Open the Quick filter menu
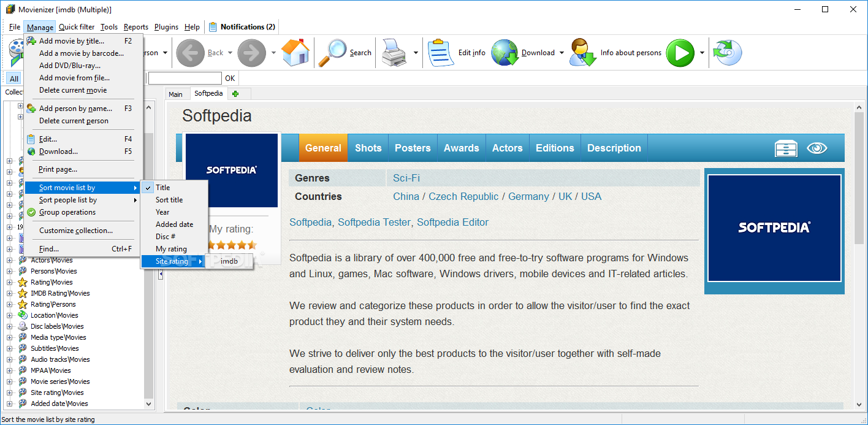This screenshot has height=425, width=868. [77, 27]
